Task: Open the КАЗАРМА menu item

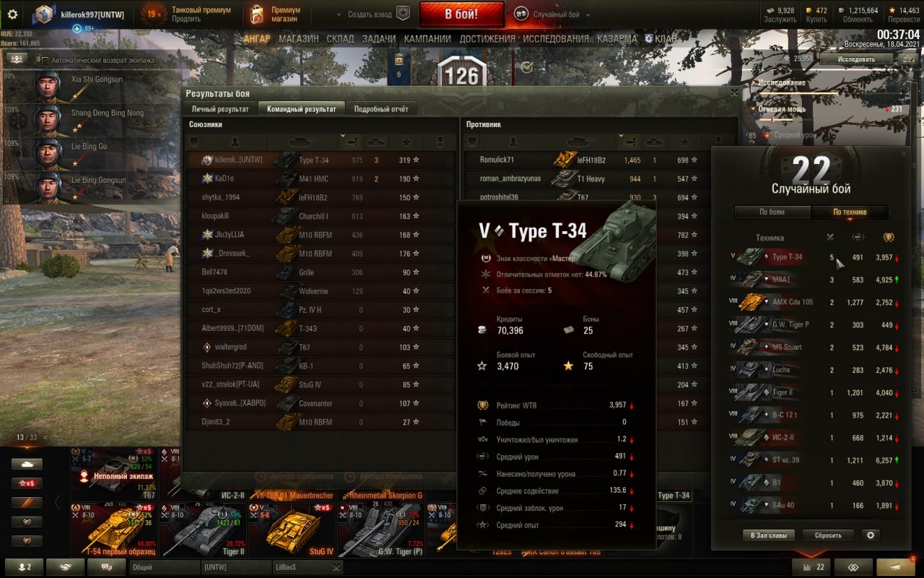Action: 617,39
